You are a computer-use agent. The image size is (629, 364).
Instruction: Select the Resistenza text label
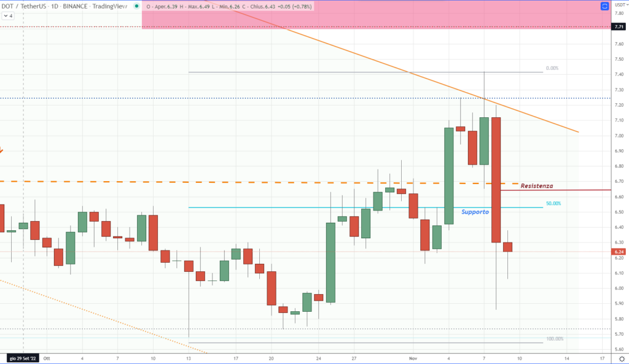[536, 185]
